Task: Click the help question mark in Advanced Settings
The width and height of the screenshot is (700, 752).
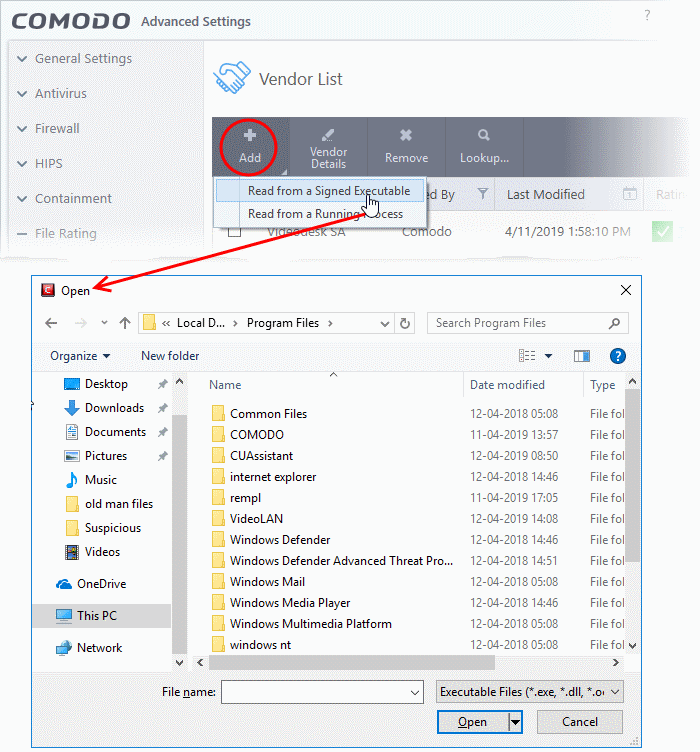Action: [647, 15]
